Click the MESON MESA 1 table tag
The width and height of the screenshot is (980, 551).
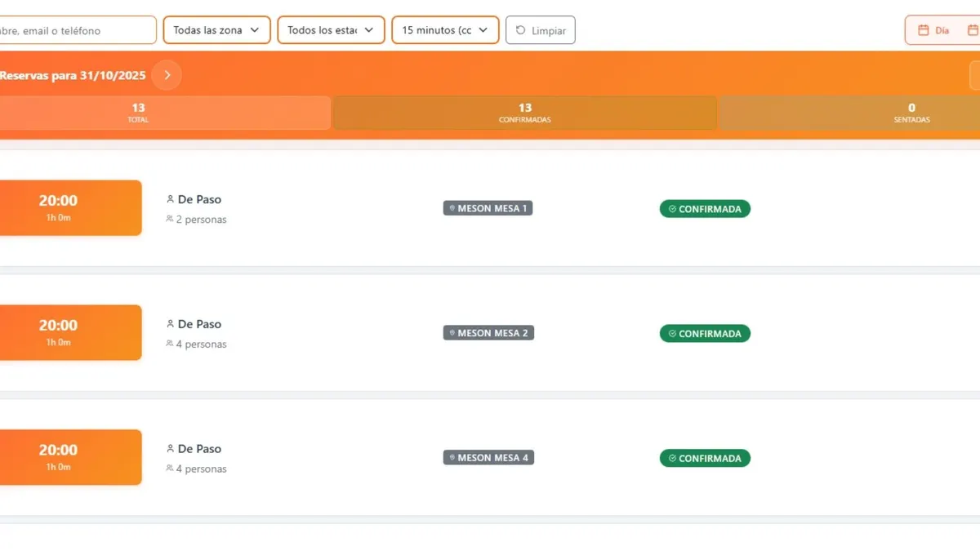[488, 208]
